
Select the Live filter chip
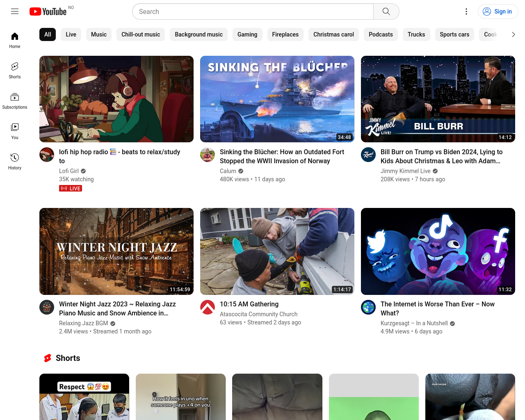[x=71, y=34]
